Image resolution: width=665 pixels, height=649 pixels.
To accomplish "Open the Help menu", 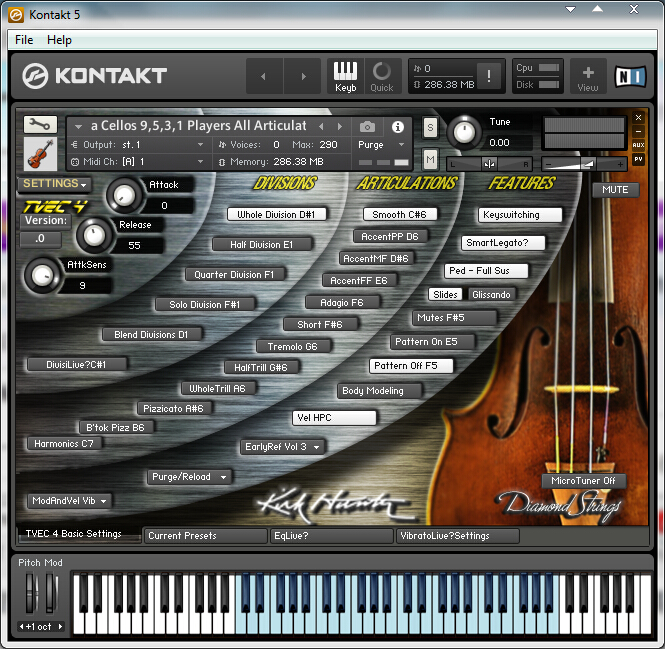I will 59,40.
